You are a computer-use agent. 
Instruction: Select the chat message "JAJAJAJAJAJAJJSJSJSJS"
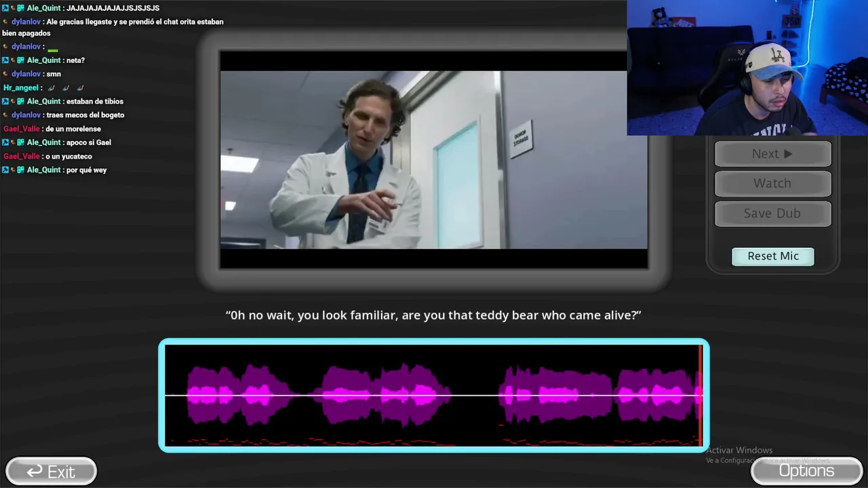pyautogui.click(x=113, y=8)
